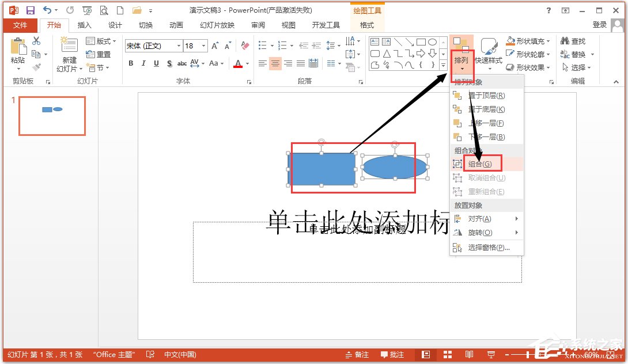Click the Save icon in quick access toolbar

pos(30,10)
